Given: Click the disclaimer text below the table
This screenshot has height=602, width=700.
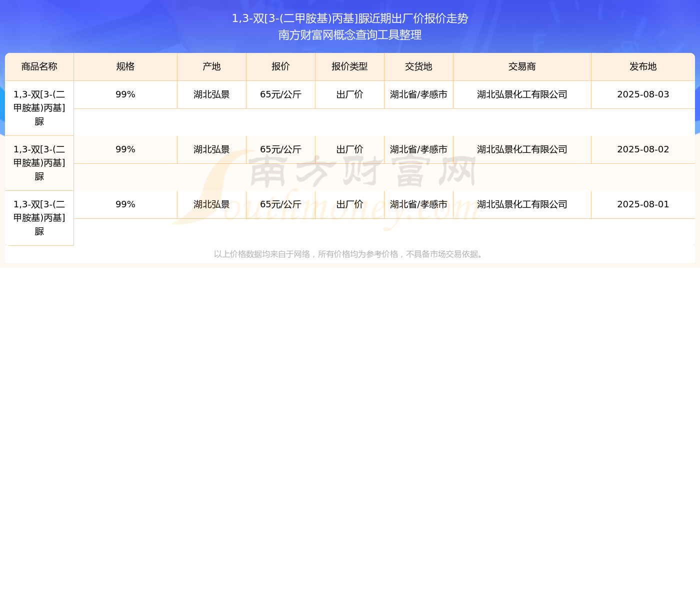Looking at the screenshot, I should click(x=350, y=254).
